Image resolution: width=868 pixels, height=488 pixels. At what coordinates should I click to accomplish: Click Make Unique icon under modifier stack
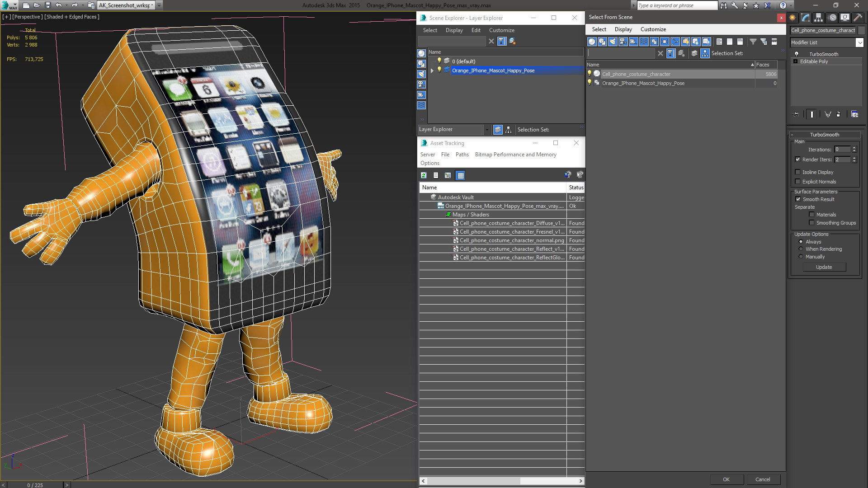click(x=828, y=114)
